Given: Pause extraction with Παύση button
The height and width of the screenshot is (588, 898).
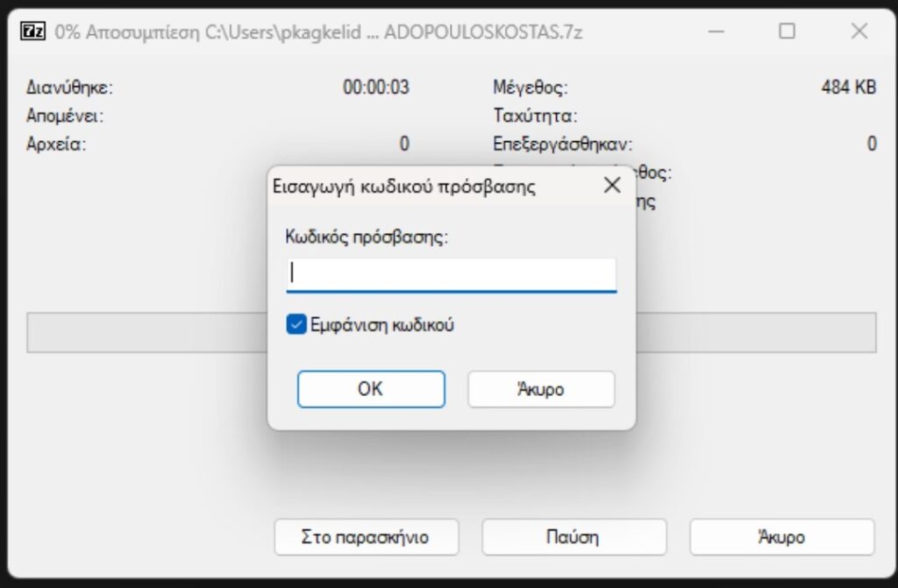Looking at the screenshot, I should tap(574, 537).
